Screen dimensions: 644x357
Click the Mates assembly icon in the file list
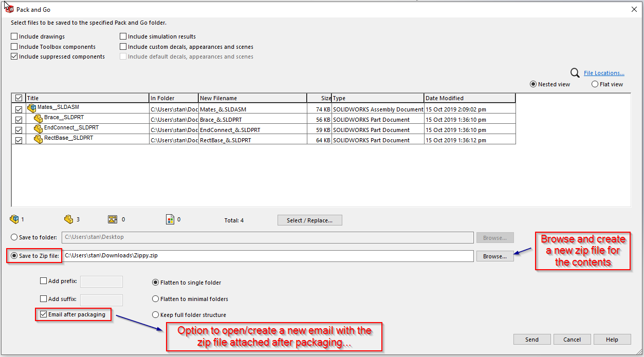(x=32, y=108)
